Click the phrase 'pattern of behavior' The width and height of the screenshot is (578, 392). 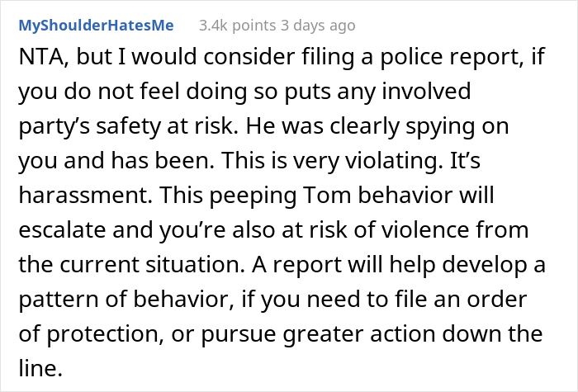[124, 300]
